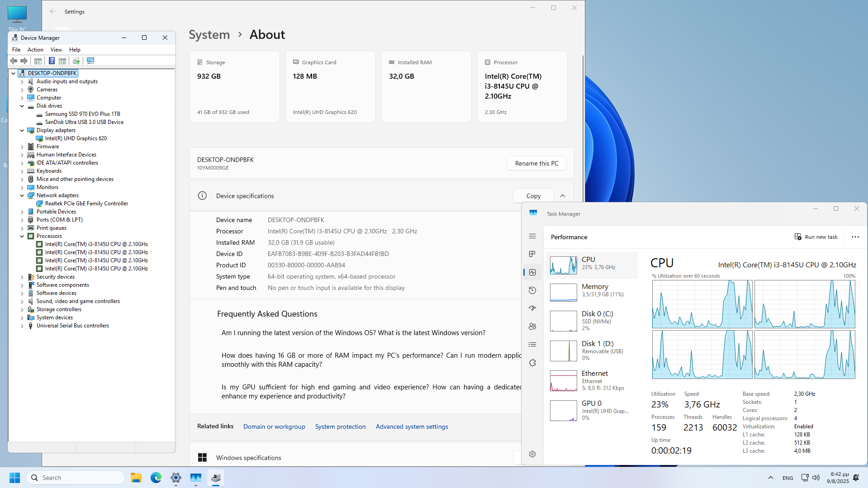The image size is (868, 488).
Task: Select CPU in Task Manager performance list
Action: pyautogui.click(x=592, y=265)
